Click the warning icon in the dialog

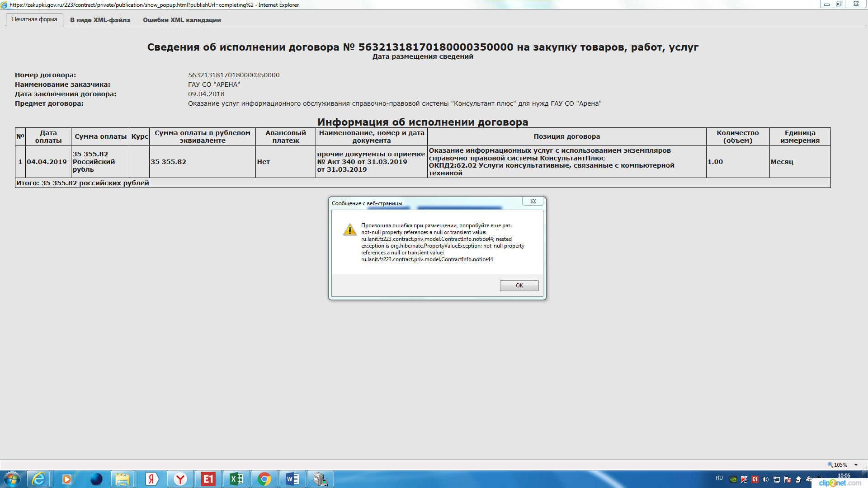point(350,230)
